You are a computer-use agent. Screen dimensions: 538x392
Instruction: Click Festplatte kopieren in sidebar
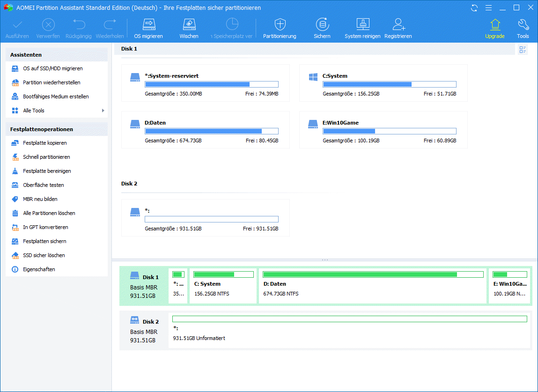[x=44, y=143]
